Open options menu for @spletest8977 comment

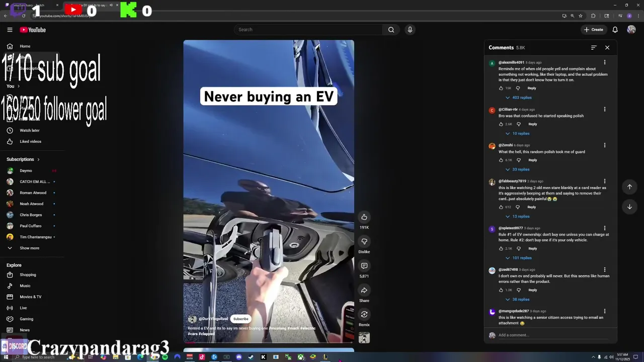pos(605,228)
